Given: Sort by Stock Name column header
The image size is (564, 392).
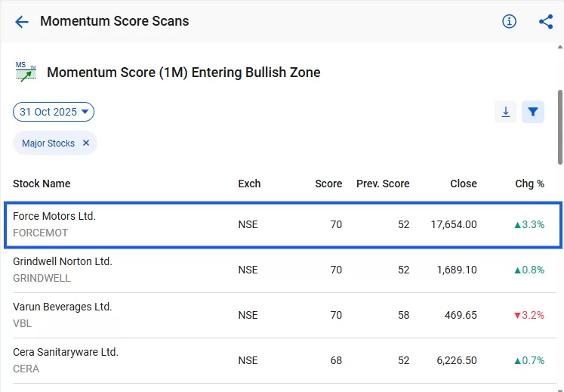Looking at the screenshot, I should point(42,184).
